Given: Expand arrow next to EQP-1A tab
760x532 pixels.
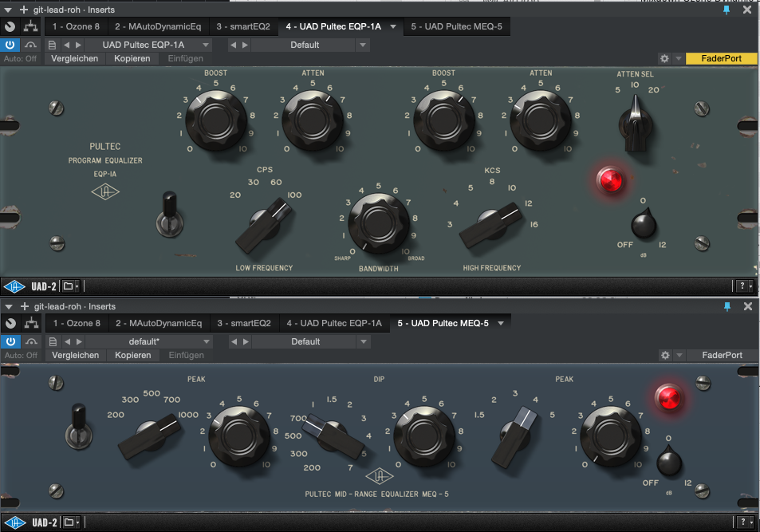Looking at the screenshot, I should pyautogui.click(x=393, y=26).
